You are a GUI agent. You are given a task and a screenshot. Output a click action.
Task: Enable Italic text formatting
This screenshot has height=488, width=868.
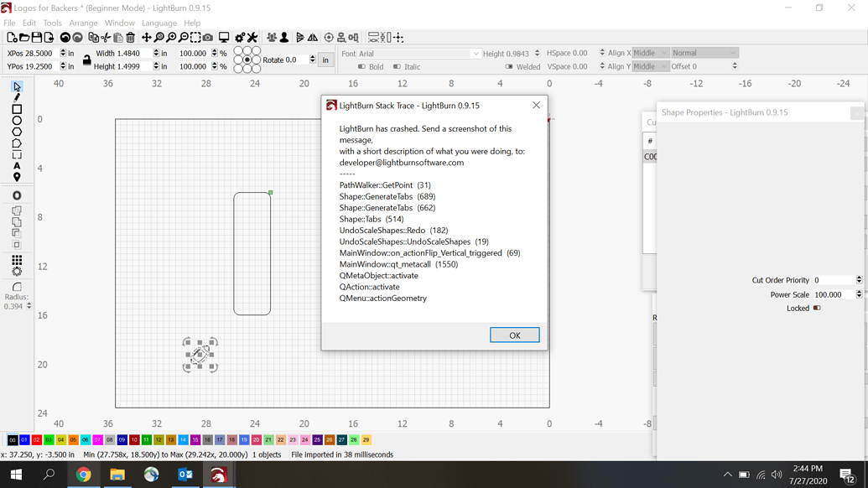(406, 67)
